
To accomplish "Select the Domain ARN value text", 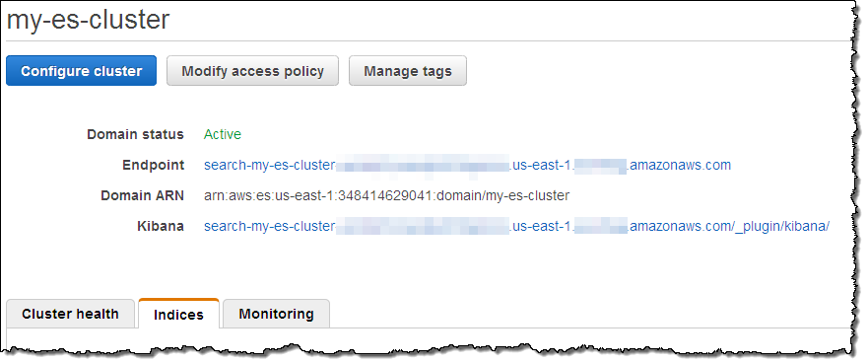I will 386,195.
